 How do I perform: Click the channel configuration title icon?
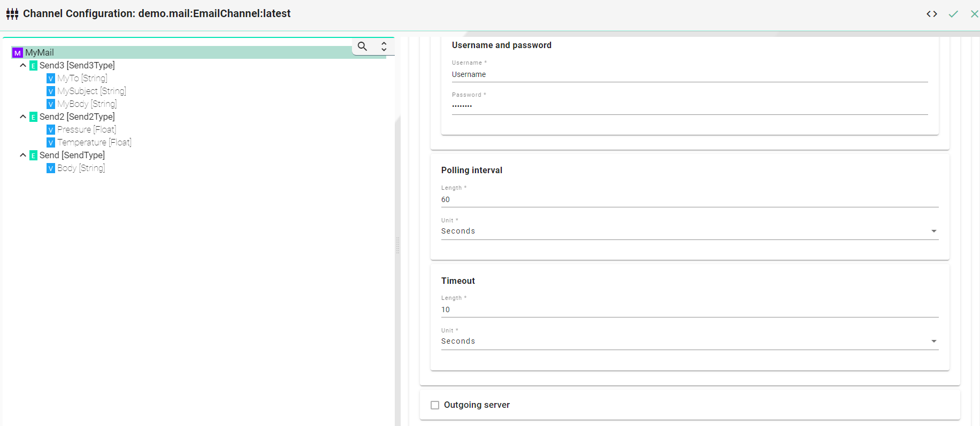point(12,14)
